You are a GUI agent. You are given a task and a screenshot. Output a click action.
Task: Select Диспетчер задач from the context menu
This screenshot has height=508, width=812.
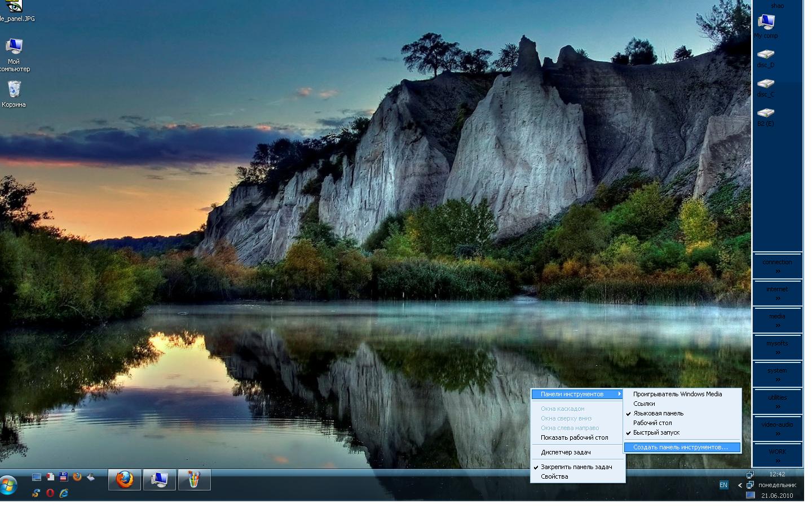click(566, 452)
